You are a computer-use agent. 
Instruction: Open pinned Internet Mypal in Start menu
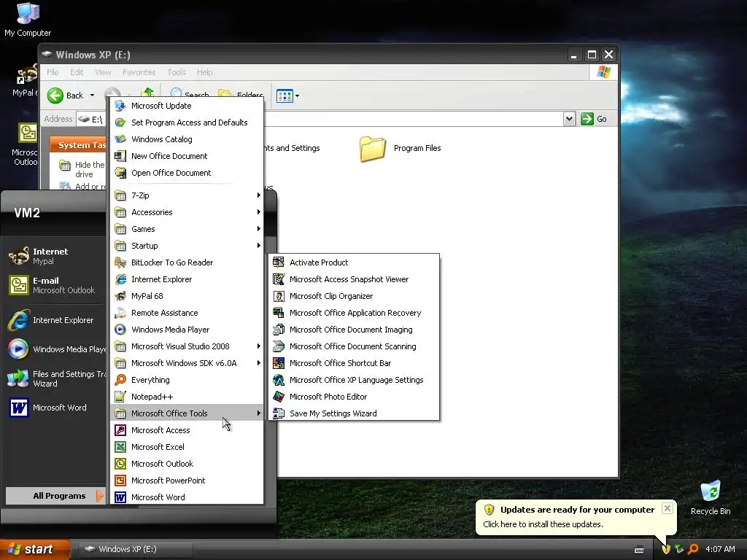55,256
